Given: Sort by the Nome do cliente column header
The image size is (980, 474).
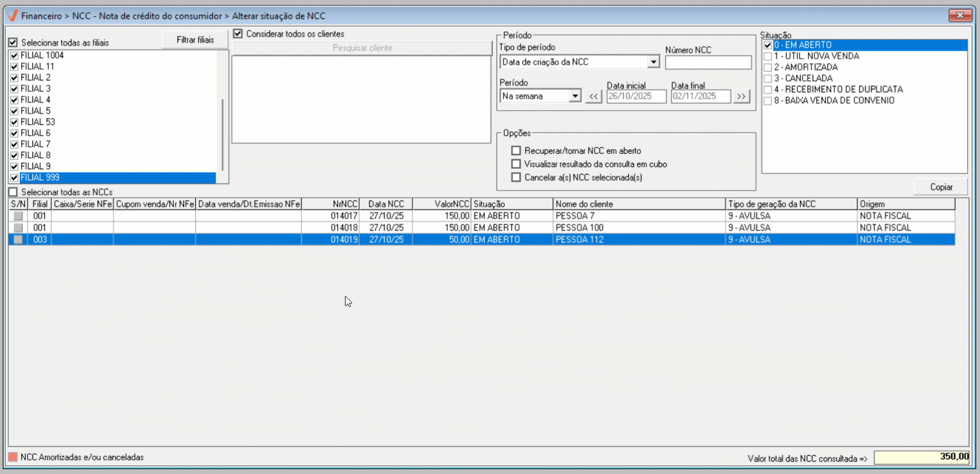Looking at the screenshot, I should pyautogui.click(x=639, y=204).
